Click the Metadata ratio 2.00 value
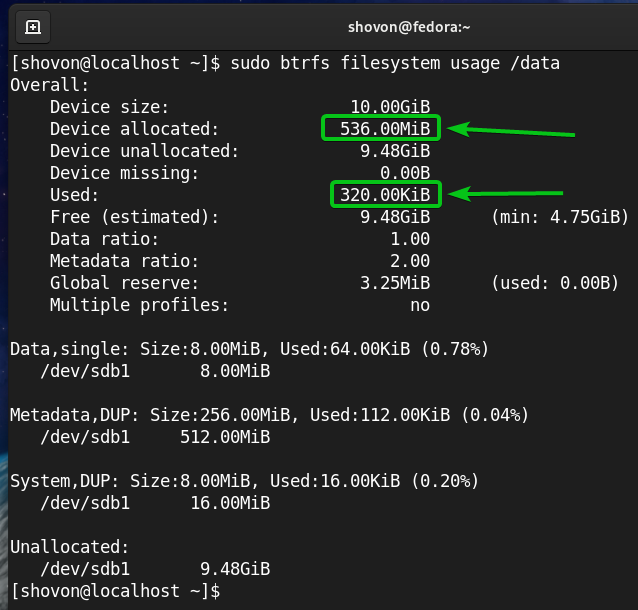This screenshot has width=638, height=610. [410, 261]
